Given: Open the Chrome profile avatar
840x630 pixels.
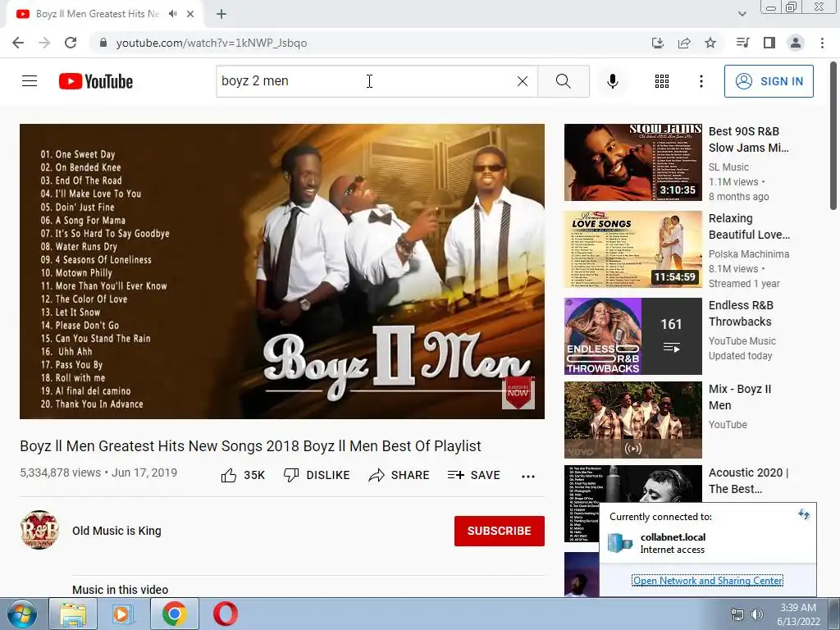Looking at the screenshot, I should click(x=796, y=43).
